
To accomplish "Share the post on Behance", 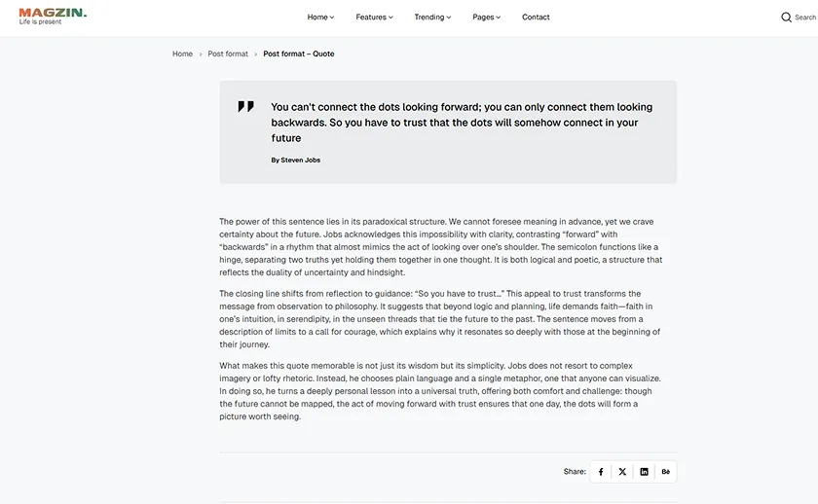I will pyautogui.click(x=666, y=472).
